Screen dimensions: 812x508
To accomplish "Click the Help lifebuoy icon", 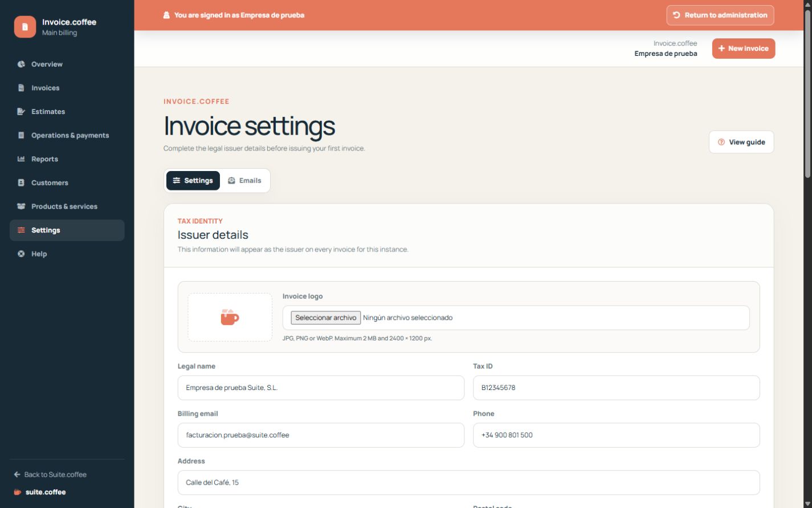I will coord(21,254).
